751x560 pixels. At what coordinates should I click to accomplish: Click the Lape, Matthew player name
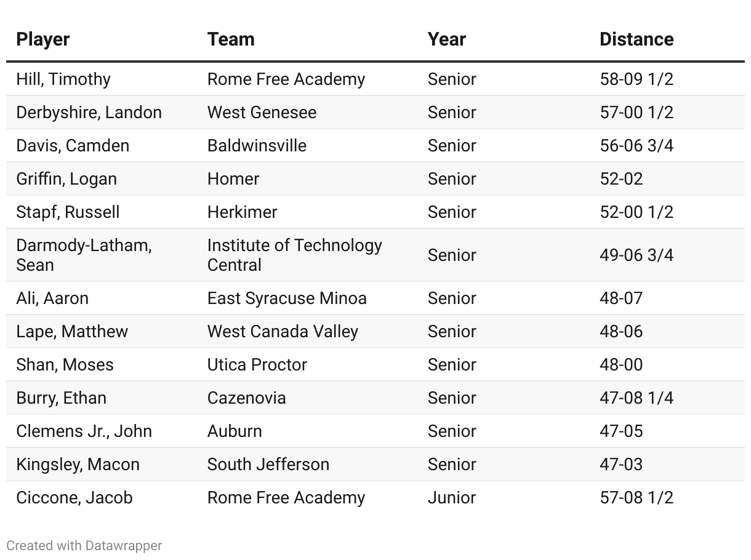[72, 332]
